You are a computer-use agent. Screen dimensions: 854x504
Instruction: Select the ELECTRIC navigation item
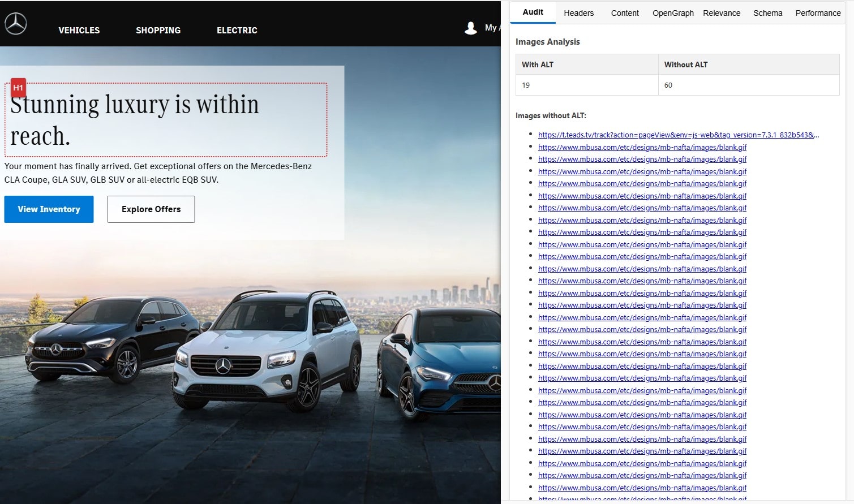point(237,31)
